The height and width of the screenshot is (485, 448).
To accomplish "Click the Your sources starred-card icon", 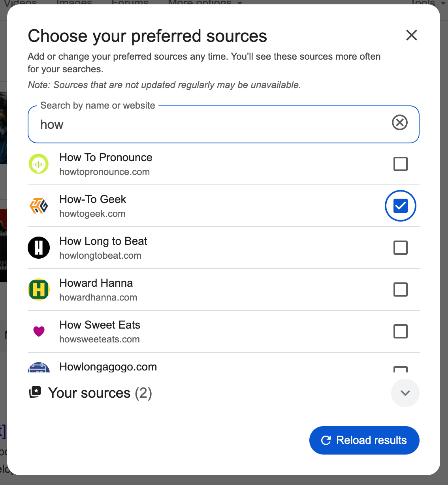I will pyautogui.click(x=35, y=392).
